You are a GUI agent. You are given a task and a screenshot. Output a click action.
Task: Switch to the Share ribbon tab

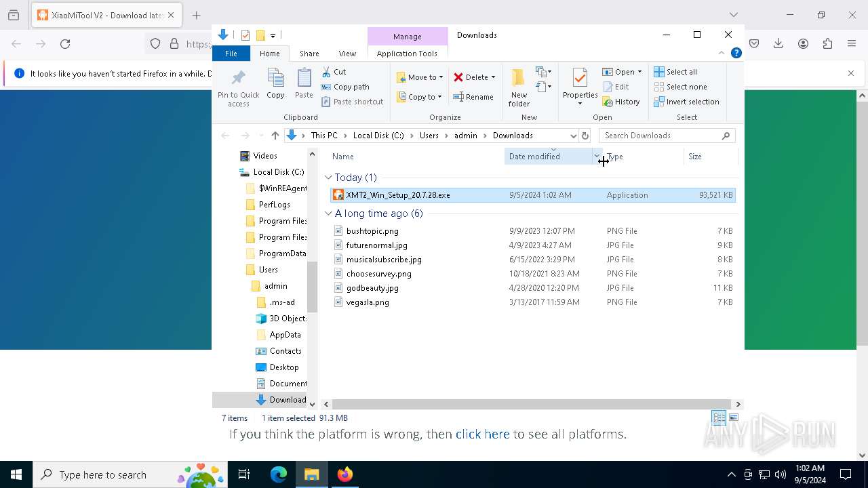click(309, 54)
